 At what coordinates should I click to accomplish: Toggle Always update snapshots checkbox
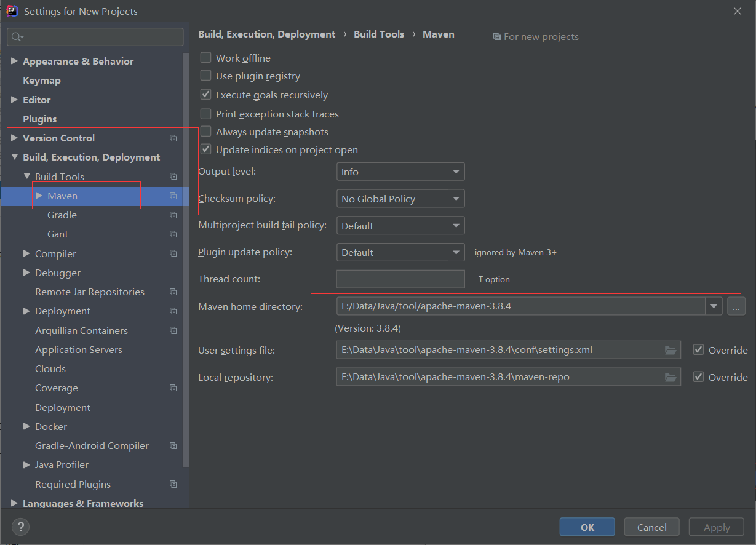(x=206, y=132)
